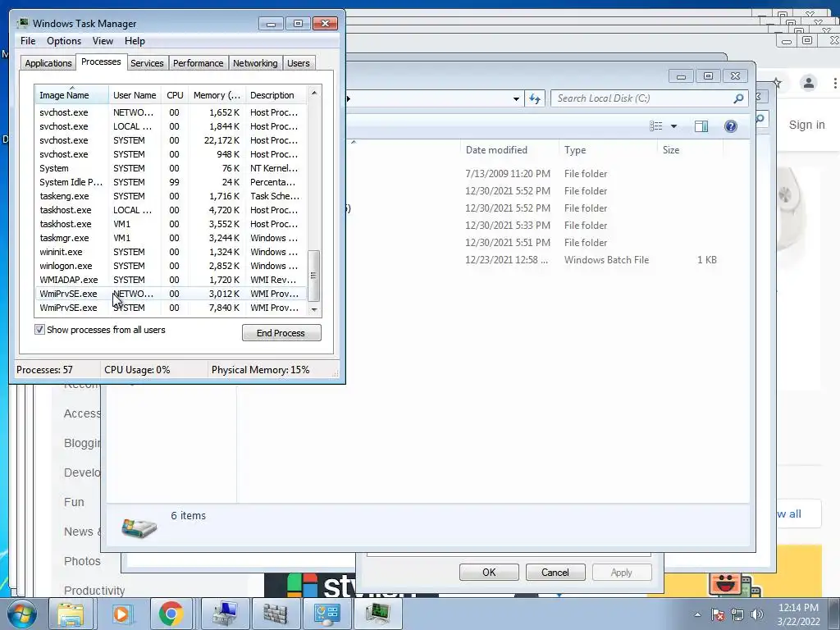Open Chrome three-dot menu
The height and width of the screenshot is (630, 840).
point(834,83)
